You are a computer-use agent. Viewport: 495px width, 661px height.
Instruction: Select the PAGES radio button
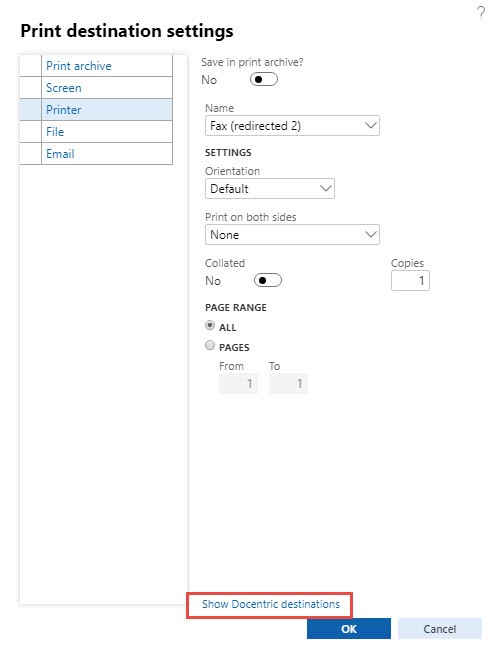(x=210, y=346)
